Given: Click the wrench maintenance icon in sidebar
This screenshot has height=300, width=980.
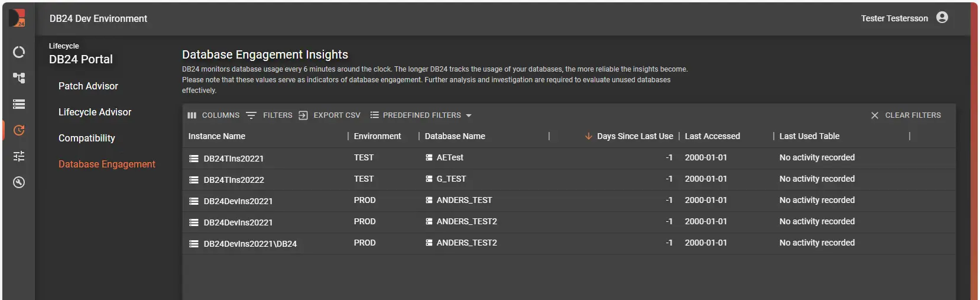Looking at the screenshot, I should pos(19,182).
